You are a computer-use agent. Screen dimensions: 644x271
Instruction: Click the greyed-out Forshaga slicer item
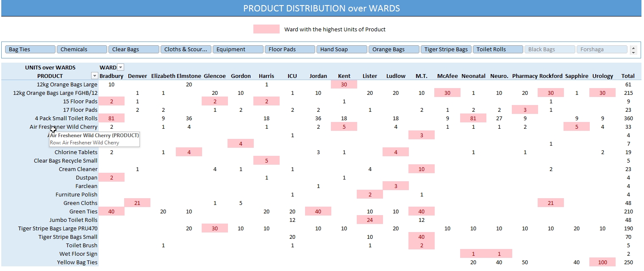click(601, 50)
